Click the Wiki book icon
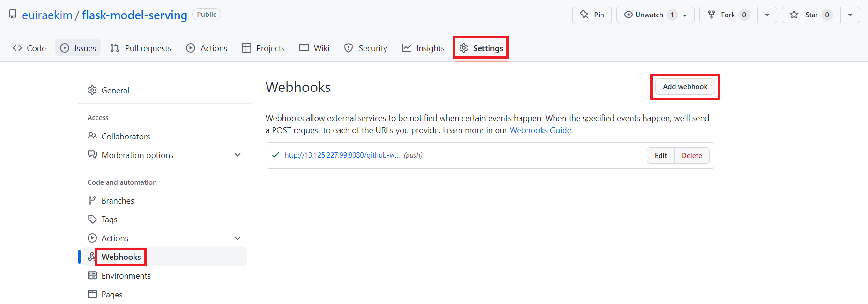 (304, 48)
